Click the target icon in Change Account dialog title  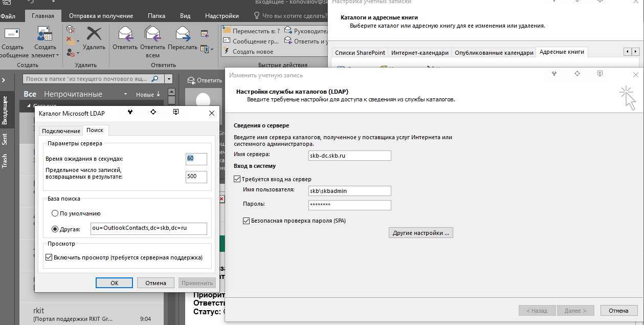[x=577, y=74]
